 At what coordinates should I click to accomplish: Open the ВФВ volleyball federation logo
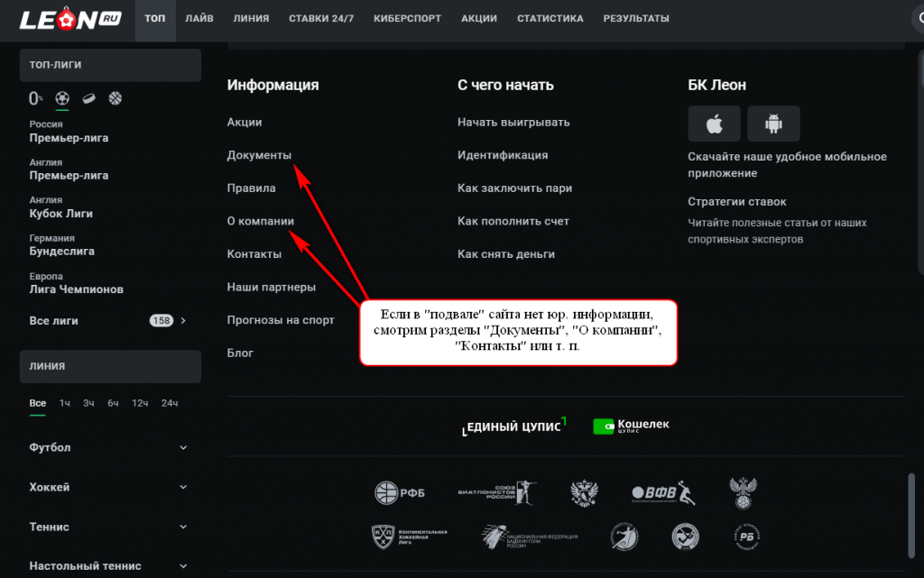[x=663, y=492]
